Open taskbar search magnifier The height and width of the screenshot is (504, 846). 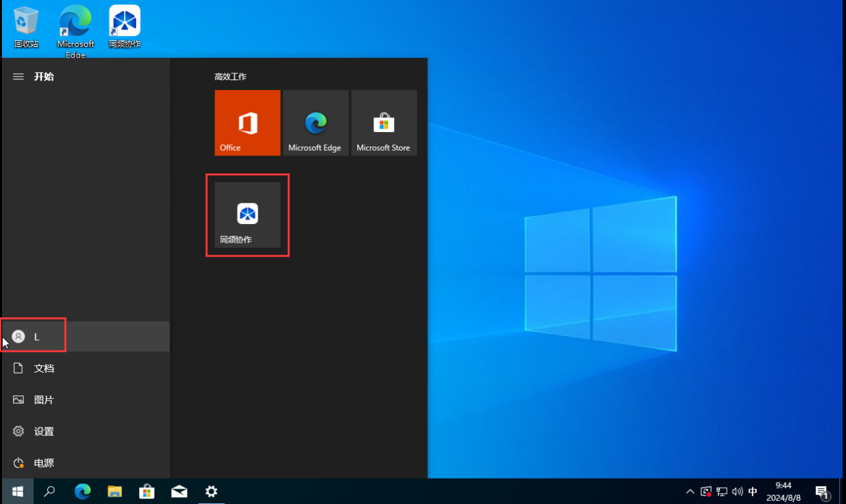(x=49, y=491)
